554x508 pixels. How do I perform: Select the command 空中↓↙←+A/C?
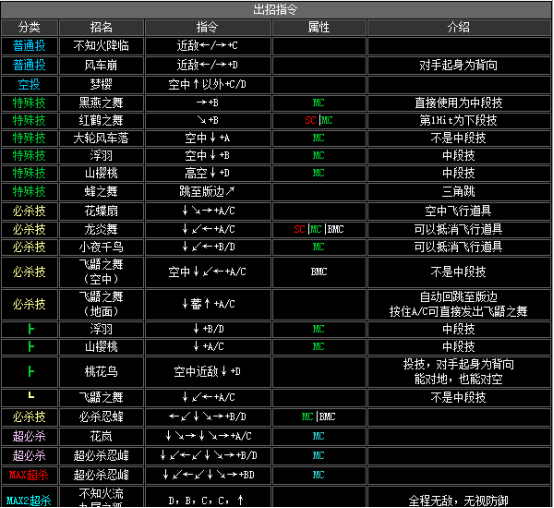[207, 272]
